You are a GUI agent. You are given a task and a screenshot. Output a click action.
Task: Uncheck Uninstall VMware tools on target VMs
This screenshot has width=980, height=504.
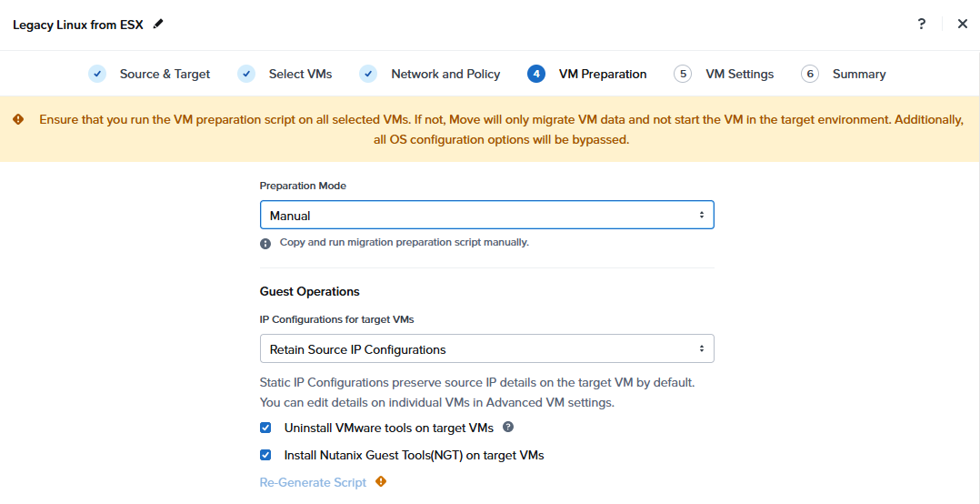coord(265,428)
